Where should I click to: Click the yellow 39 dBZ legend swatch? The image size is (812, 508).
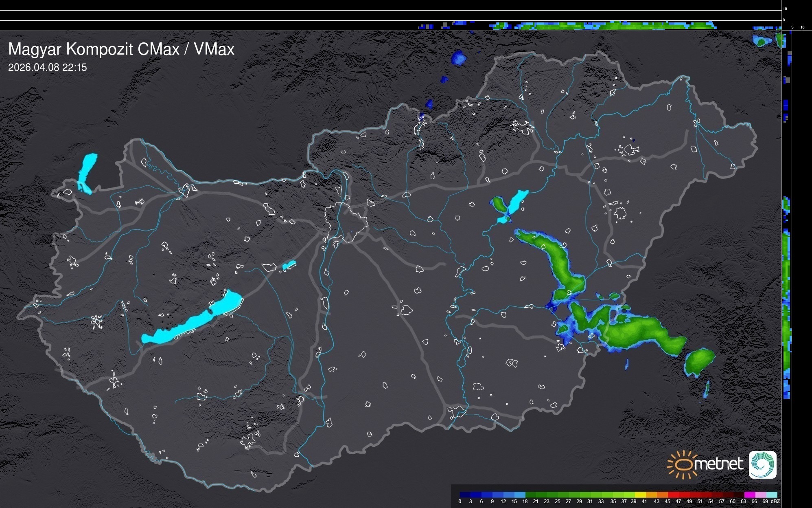point(641,495)
